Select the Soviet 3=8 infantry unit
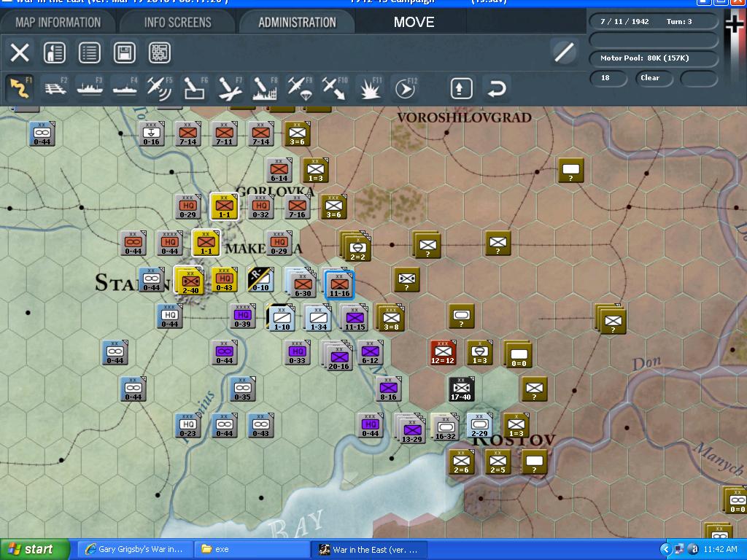 [391, 319]
